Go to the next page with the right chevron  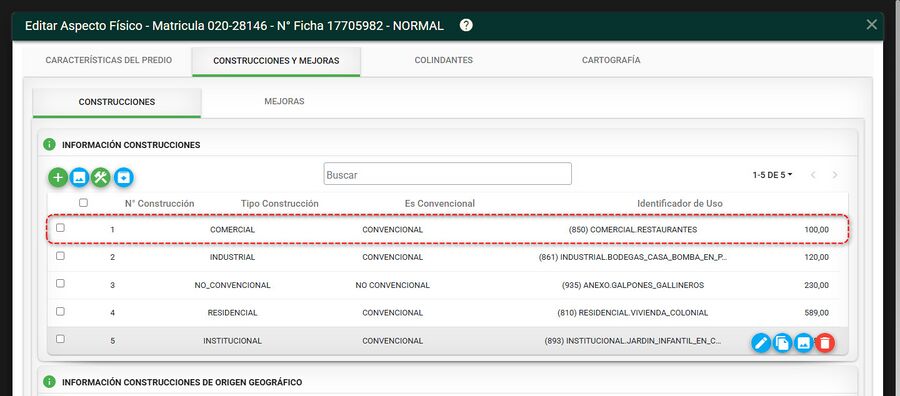click(835, 175)
